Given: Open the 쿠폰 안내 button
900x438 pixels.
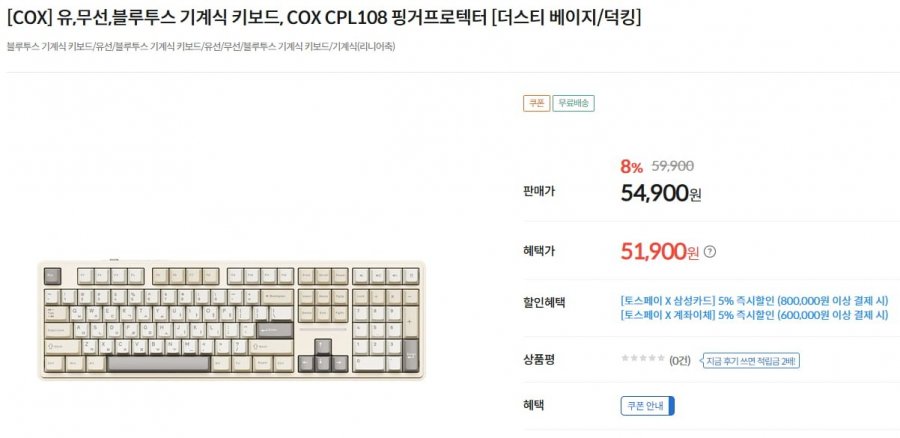Looking at the screenshot, I should (x=648, y=406).
